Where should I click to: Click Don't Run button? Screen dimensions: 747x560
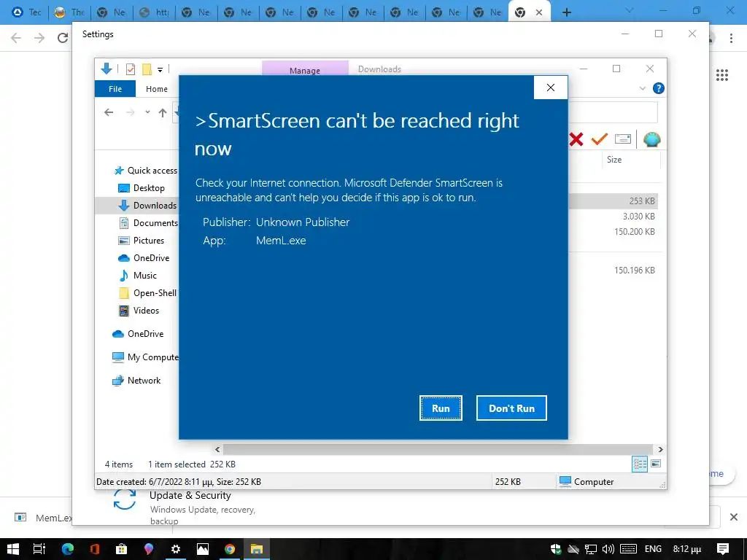(x=511, y=408)
